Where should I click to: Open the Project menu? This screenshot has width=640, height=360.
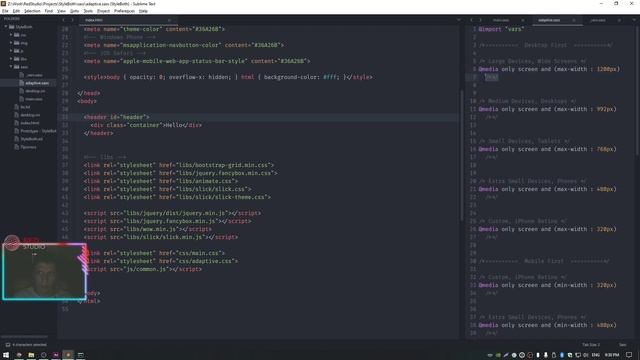pyautogui.click(x=103, y=11)
